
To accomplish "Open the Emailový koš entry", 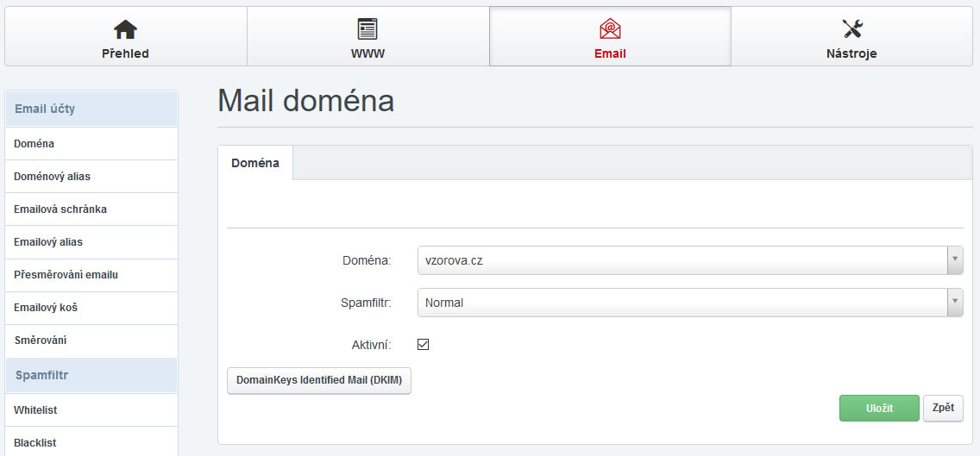I will click(x=46, y=308).
